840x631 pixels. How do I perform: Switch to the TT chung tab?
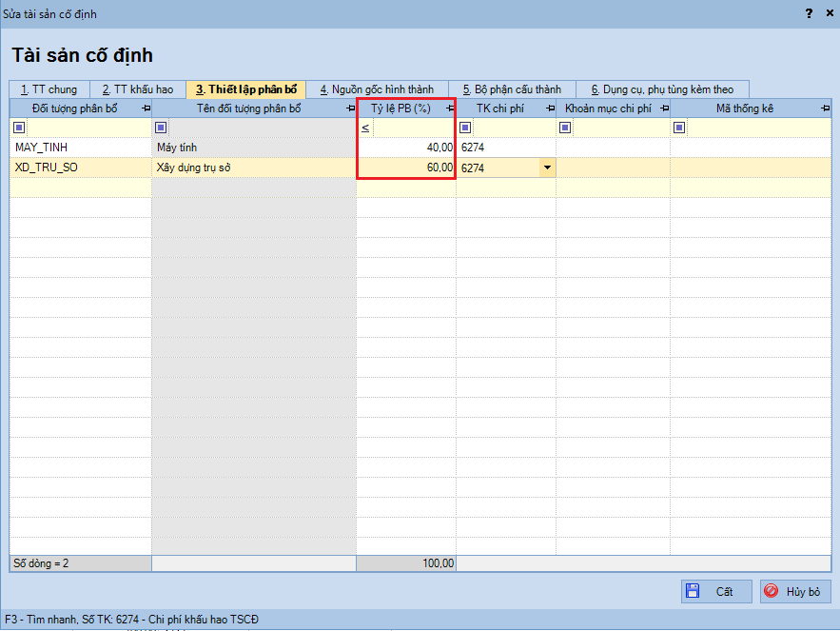coord(49,89)
